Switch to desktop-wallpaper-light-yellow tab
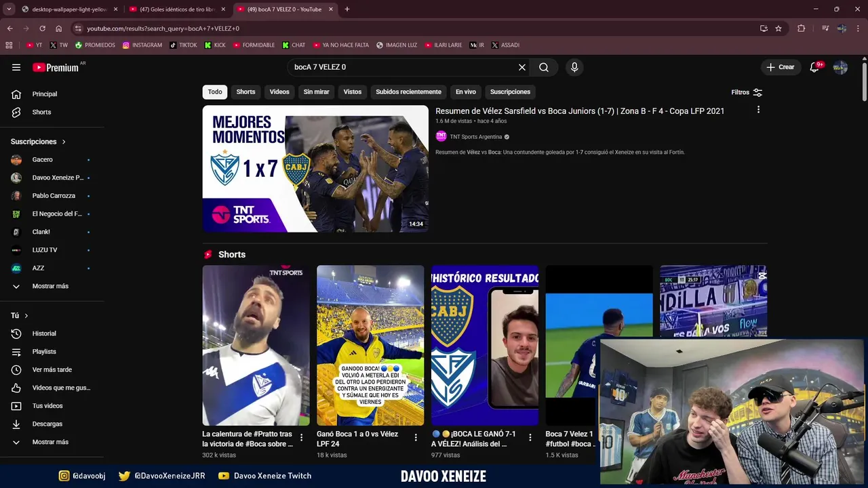The height and width of the screenshot is (488, 868). pos(70,9)
